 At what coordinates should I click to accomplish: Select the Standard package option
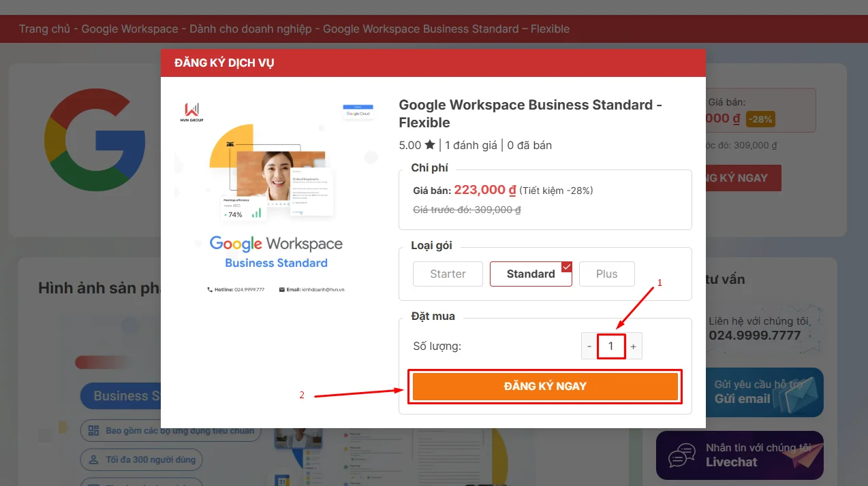530,274
